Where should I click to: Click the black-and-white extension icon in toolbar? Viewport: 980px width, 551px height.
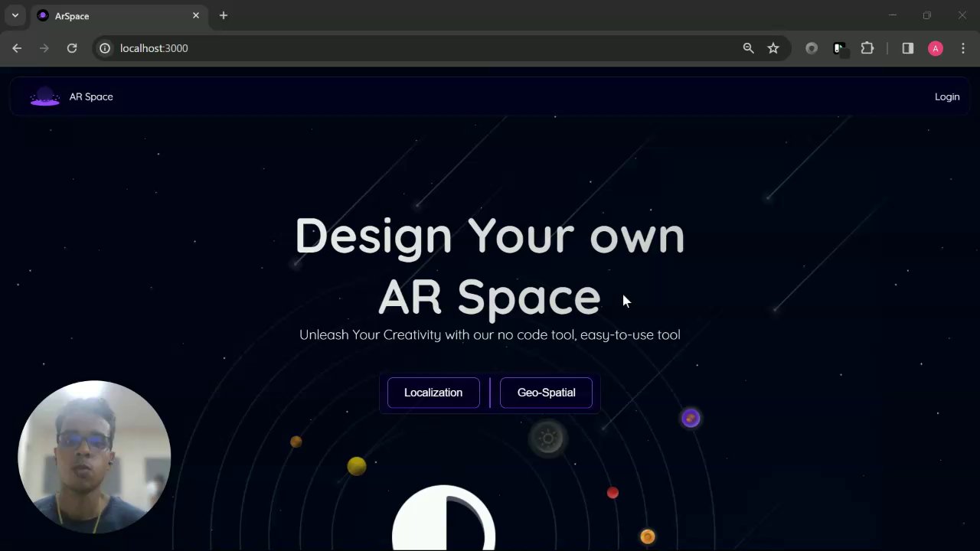[x=840, y=49]
